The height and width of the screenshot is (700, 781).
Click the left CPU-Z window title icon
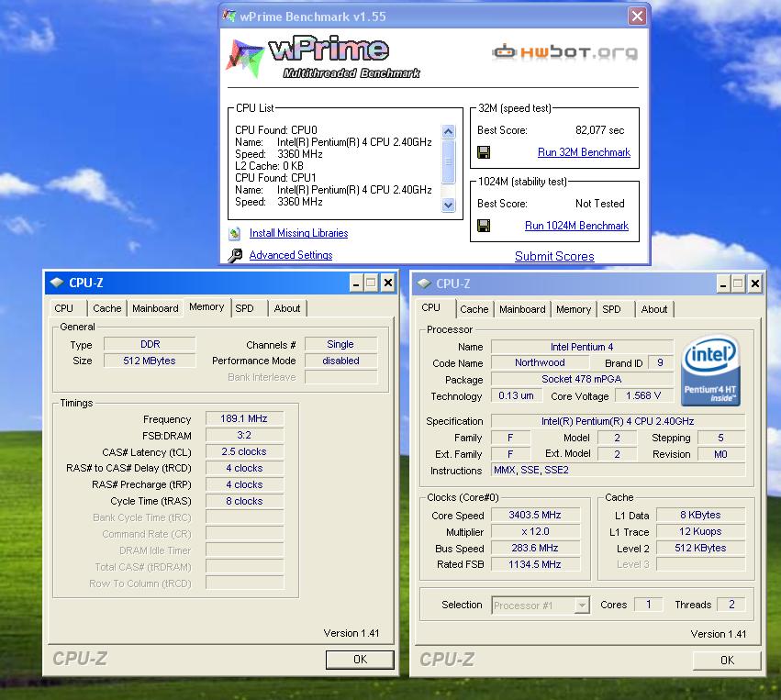(x=57, y=283)
